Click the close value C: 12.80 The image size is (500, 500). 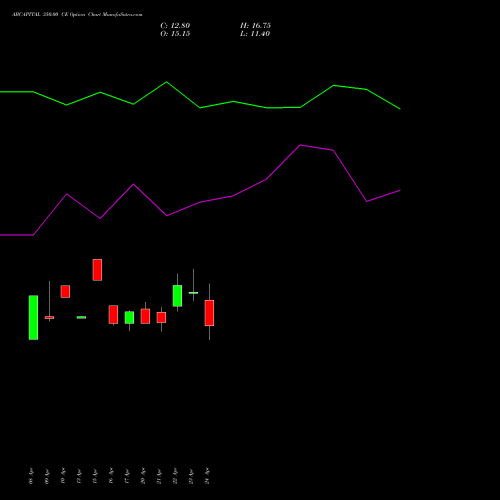click(x=175, y=26)
